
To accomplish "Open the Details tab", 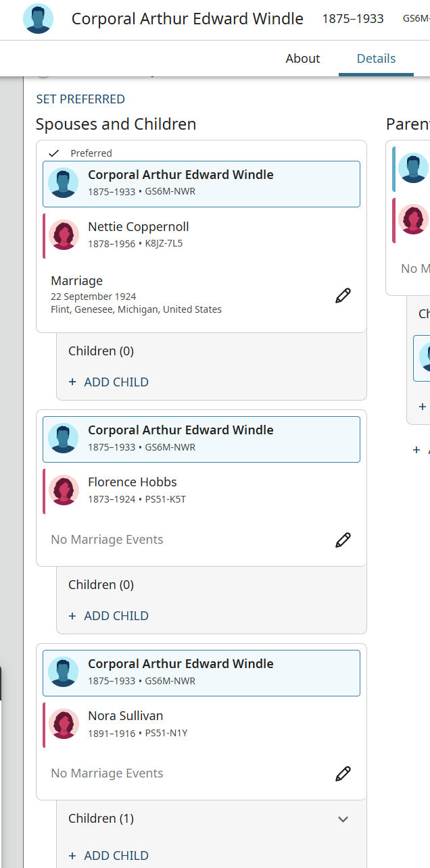I will (x=376, y=59).
